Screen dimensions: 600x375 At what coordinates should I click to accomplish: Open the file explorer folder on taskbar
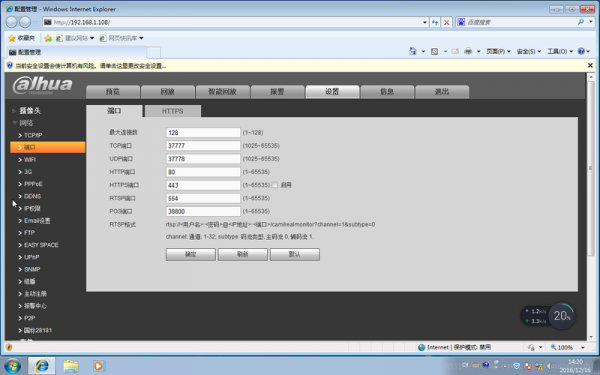(x=71, y=366)
